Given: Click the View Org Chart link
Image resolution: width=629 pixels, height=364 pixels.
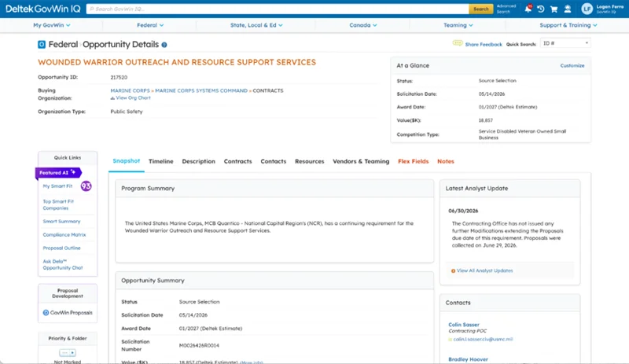Looking at the screenshot, I should coord(133,98).
